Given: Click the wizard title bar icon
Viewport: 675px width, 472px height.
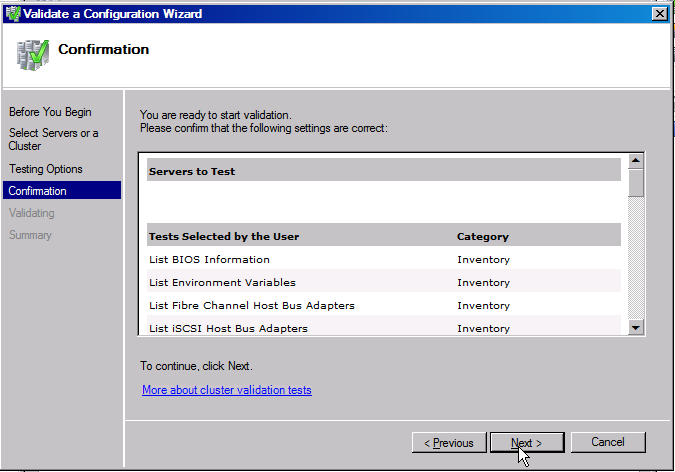Looking at the screenshot, I should point(11,14).
